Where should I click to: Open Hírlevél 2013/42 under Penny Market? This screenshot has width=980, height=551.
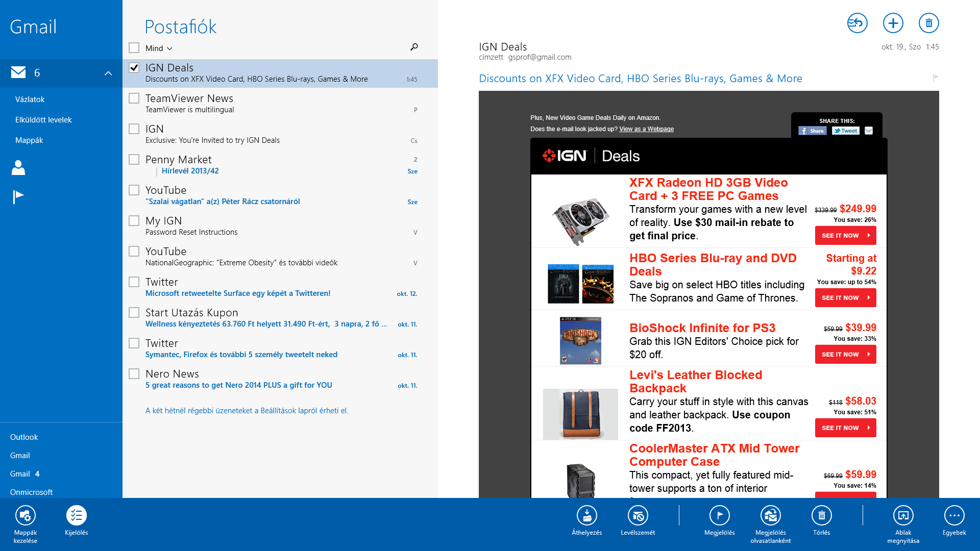190,171
